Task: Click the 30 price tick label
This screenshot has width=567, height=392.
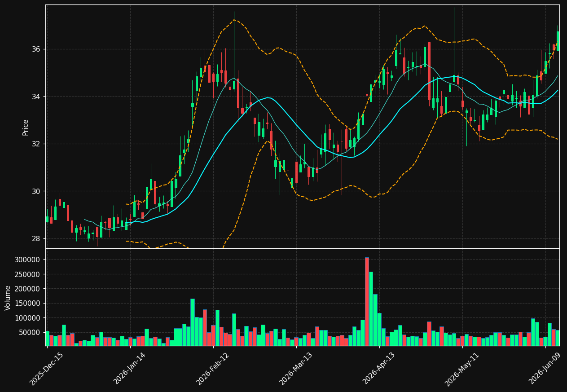Action: pos(35,191)
